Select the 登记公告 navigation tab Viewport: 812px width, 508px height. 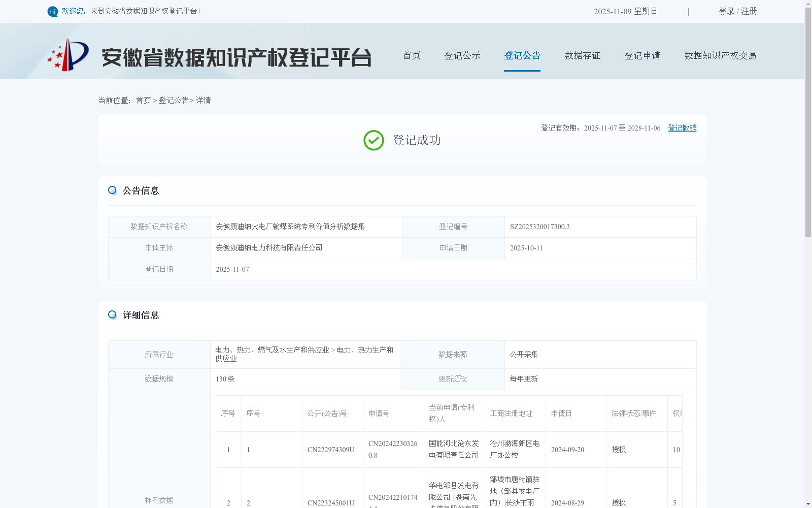522,55
